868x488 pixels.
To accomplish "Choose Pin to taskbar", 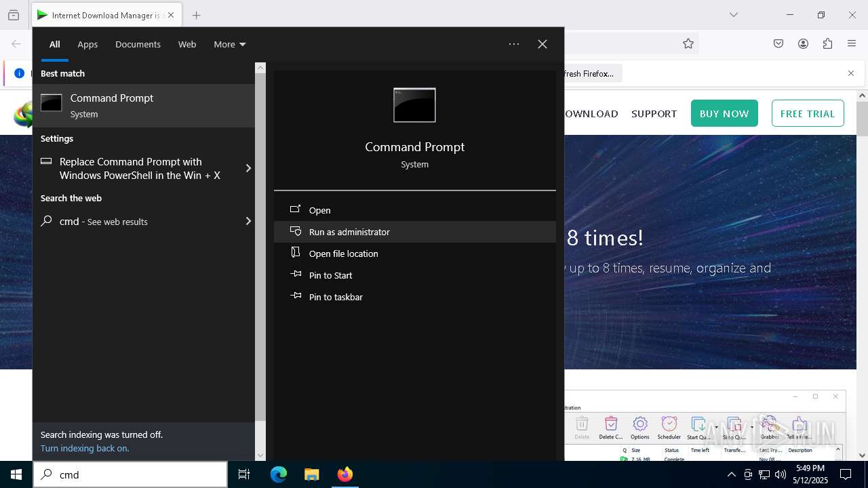I will pyautogui.click(x=415, y=297).
